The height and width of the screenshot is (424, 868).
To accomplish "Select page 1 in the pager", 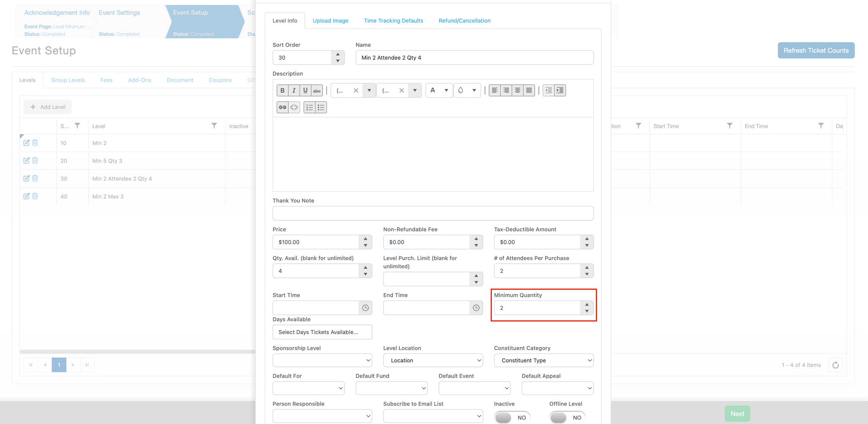I will click(59, 365).
